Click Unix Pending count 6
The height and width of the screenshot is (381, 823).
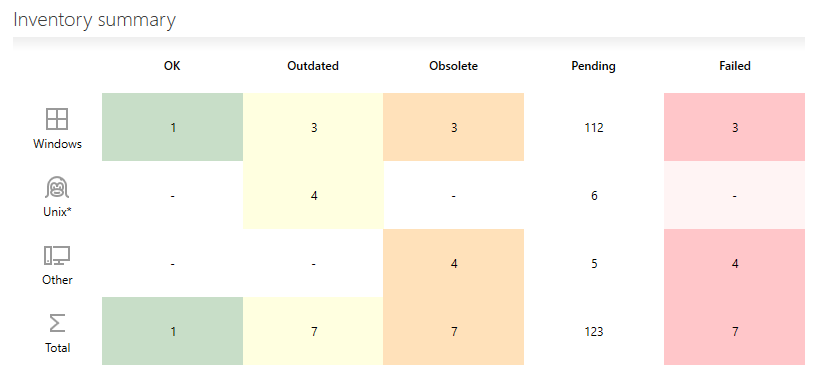594,196
